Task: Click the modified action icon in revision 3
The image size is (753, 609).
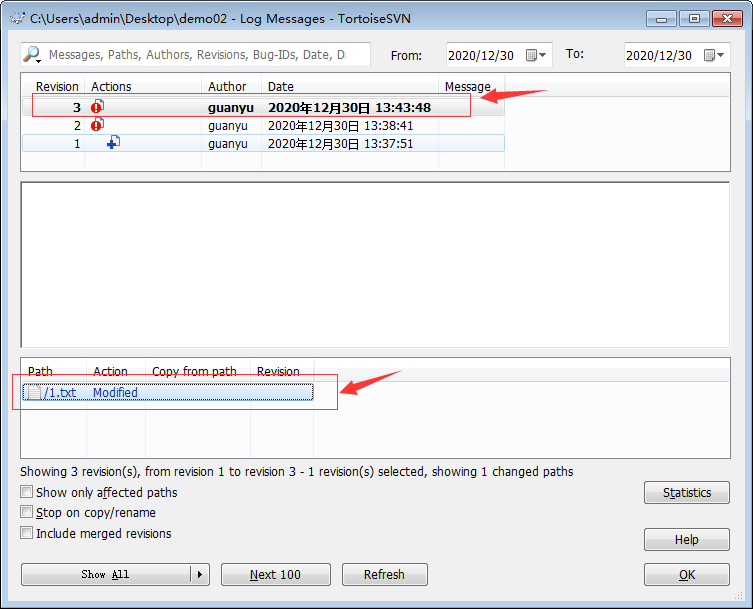Action: tap(97, 107)
